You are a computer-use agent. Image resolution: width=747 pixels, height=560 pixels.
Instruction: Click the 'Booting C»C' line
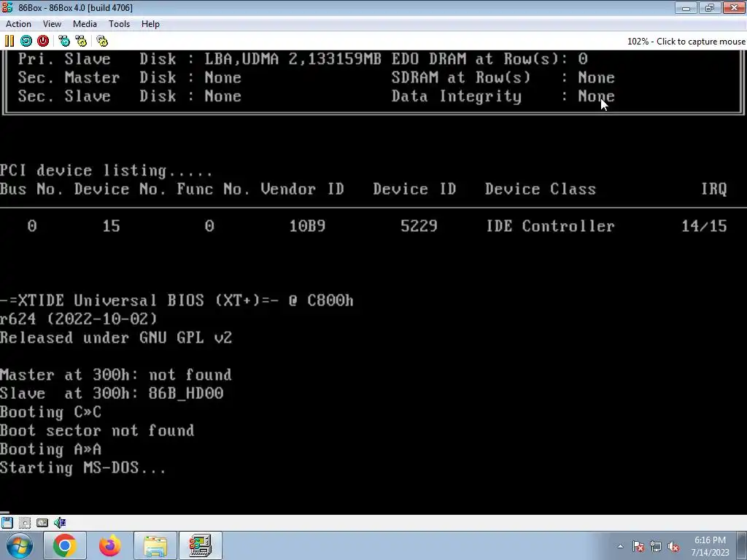(50, 412)
